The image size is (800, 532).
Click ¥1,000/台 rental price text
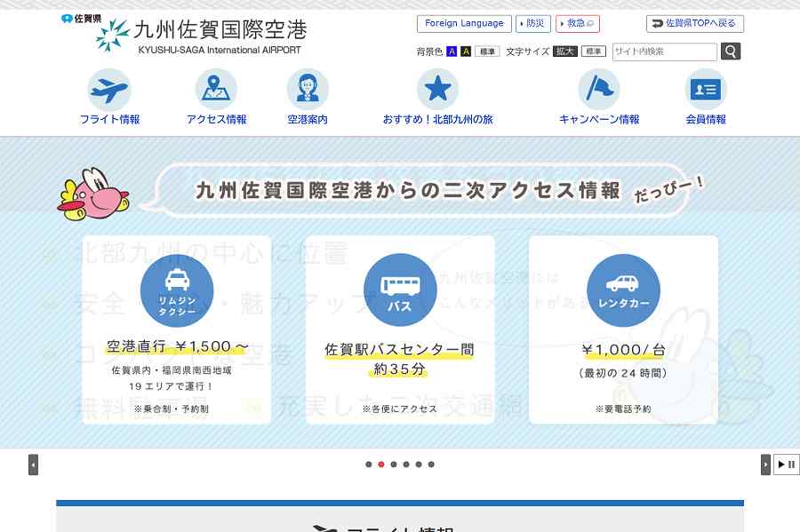623,350
